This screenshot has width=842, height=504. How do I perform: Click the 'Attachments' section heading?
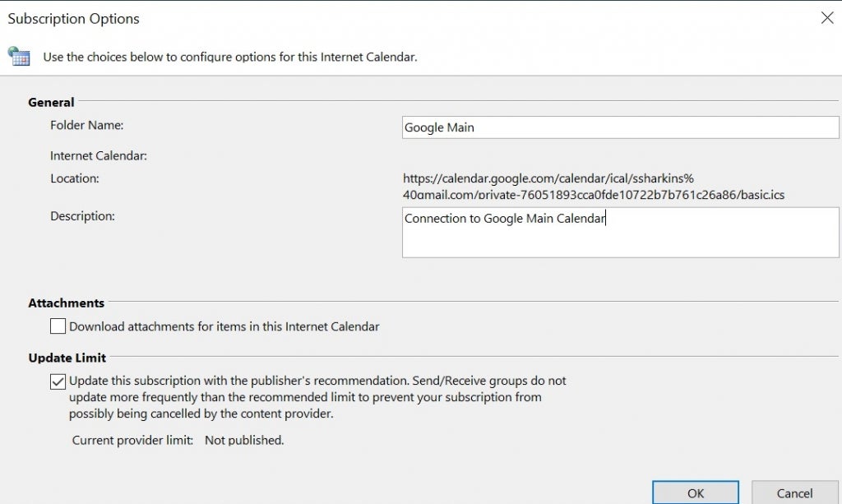pos(66,303)
